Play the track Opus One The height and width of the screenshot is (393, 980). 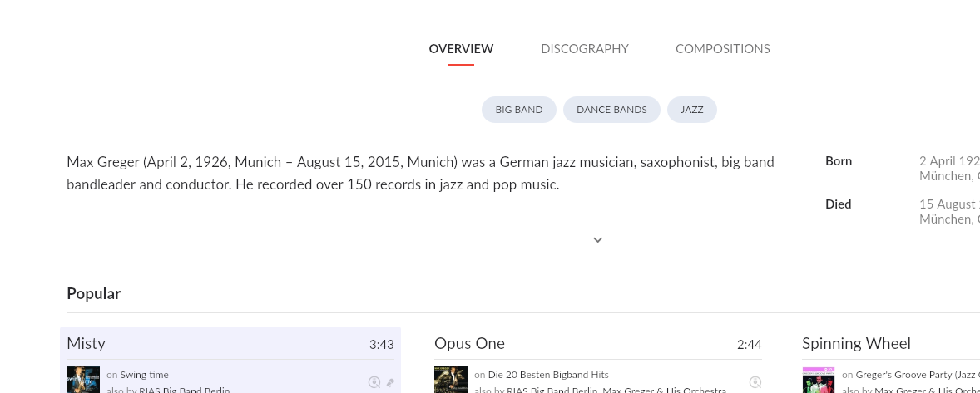click(469, 344)
